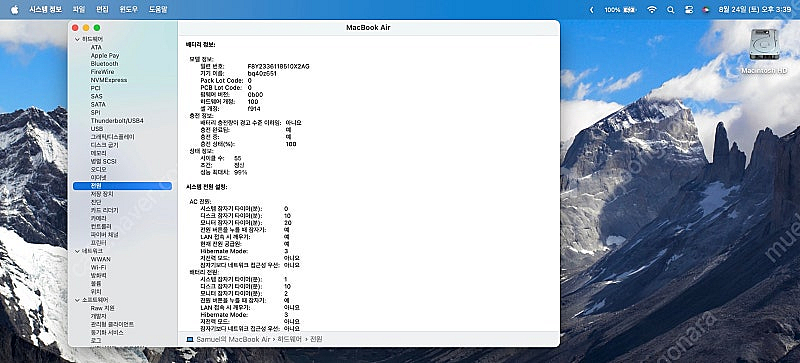The width and height of the screenshot is (800, 363).
Task: Open the 윈도우 menu
Action: point(129,9)
